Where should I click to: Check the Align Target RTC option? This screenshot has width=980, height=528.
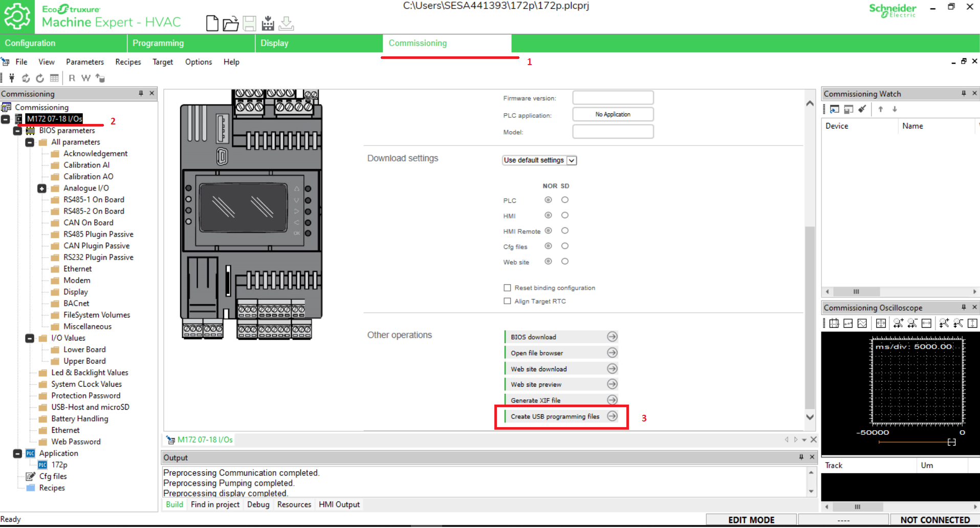pos(507,301)
